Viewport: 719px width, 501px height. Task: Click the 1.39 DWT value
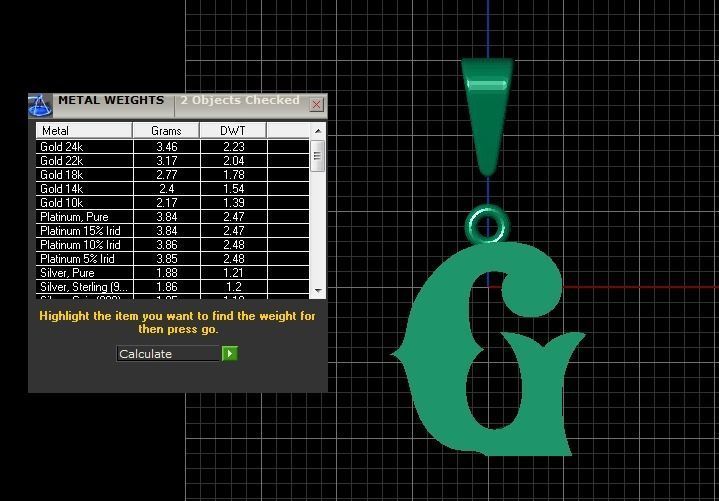click(234, 203)
